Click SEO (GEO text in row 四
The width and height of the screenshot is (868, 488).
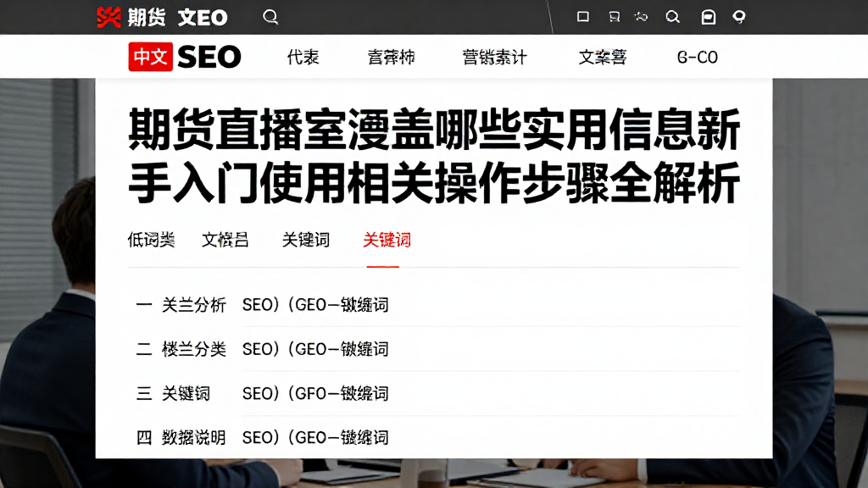315,437
